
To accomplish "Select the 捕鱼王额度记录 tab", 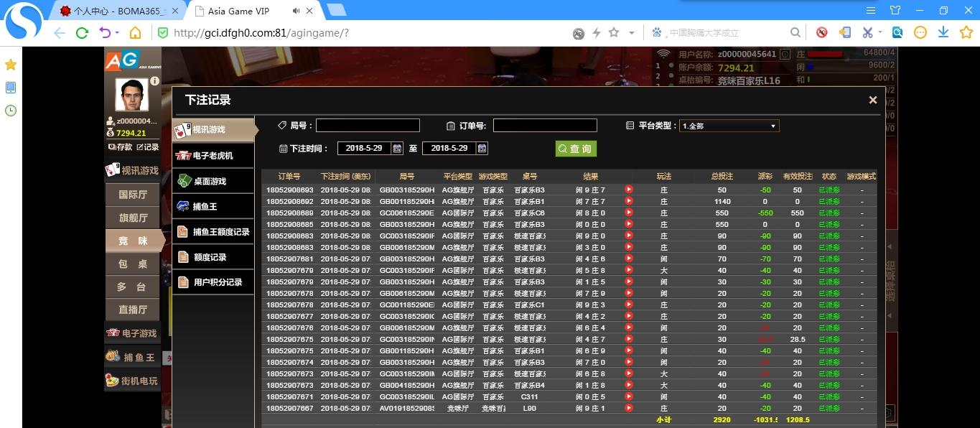I will pyautogui.click(x=213, y=232).
